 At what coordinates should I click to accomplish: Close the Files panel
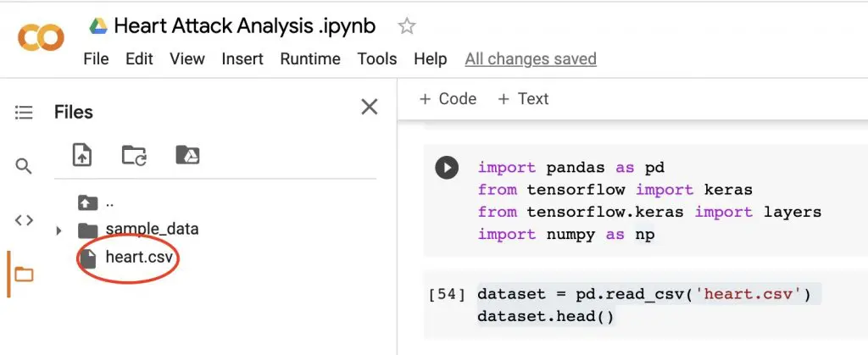click(x=370, y=107)
